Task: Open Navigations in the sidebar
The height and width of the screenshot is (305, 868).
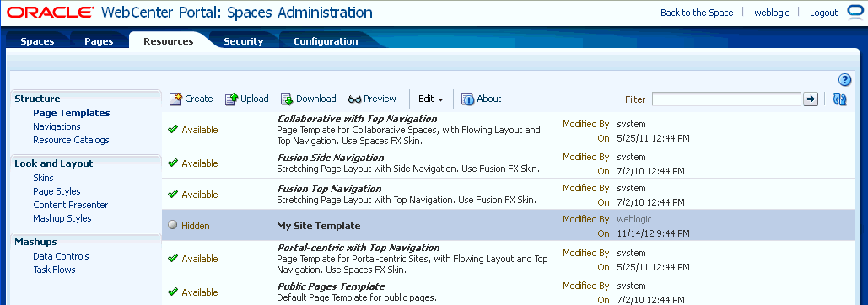Action: pos(57,126)
